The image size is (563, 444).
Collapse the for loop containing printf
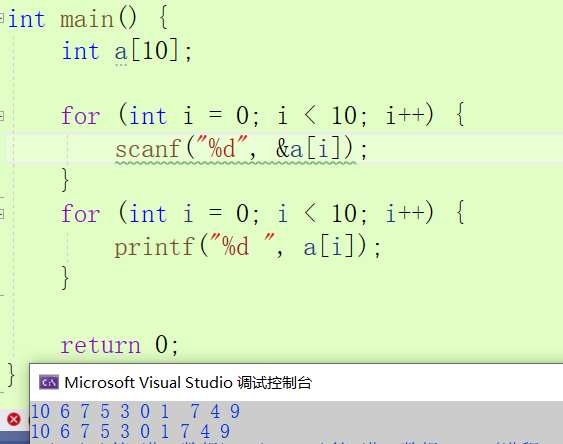(x=2, y=214)
